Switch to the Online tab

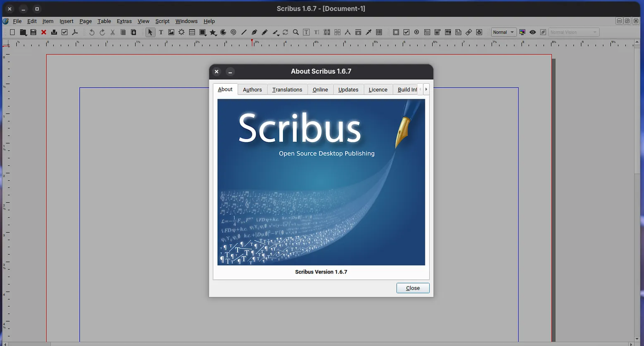(x=320, y=90)
